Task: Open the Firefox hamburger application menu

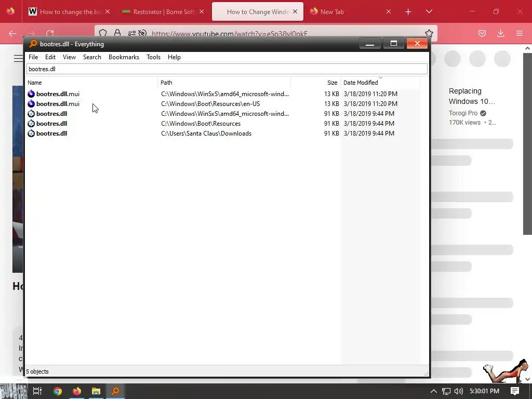Action: pyautogui.click(x=520, y=33)
